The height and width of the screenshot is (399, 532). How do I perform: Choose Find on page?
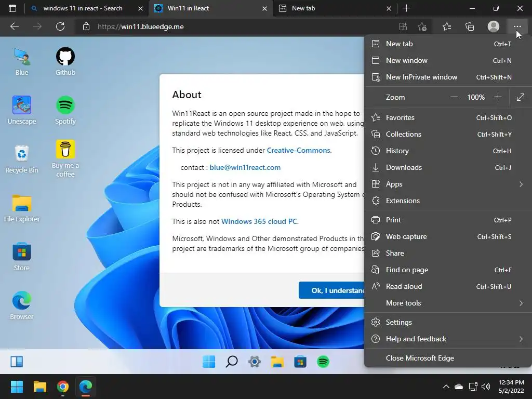[448, 270]
